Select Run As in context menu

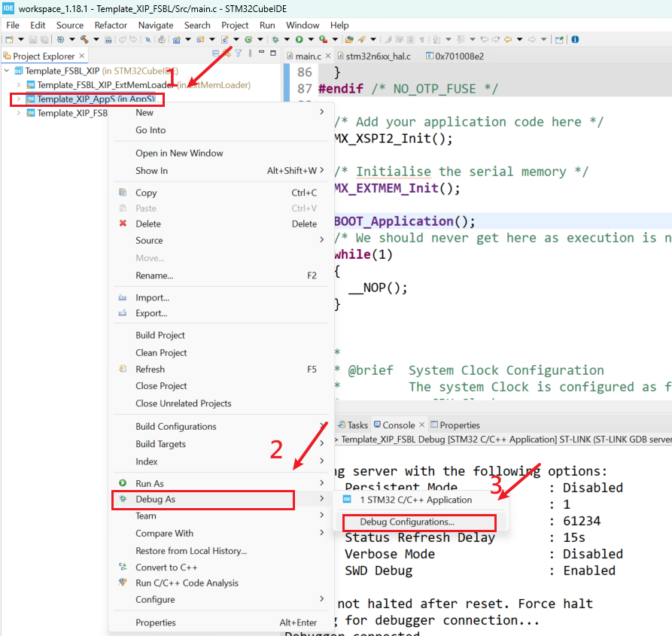click(221, 483)
